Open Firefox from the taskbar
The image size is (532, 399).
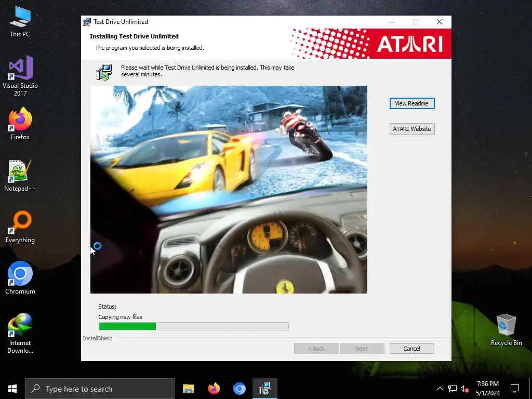point(214,389)
